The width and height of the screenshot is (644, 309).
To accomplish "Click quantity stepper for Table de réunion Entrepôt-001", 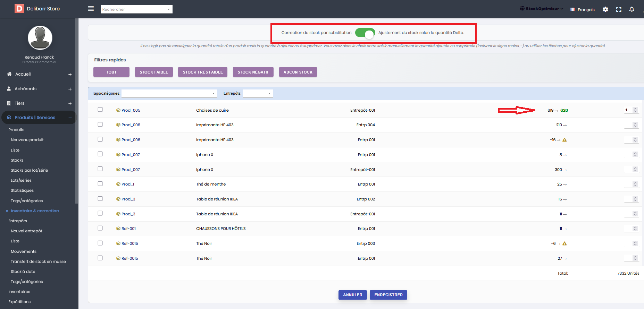I will (x=635, y=214).
